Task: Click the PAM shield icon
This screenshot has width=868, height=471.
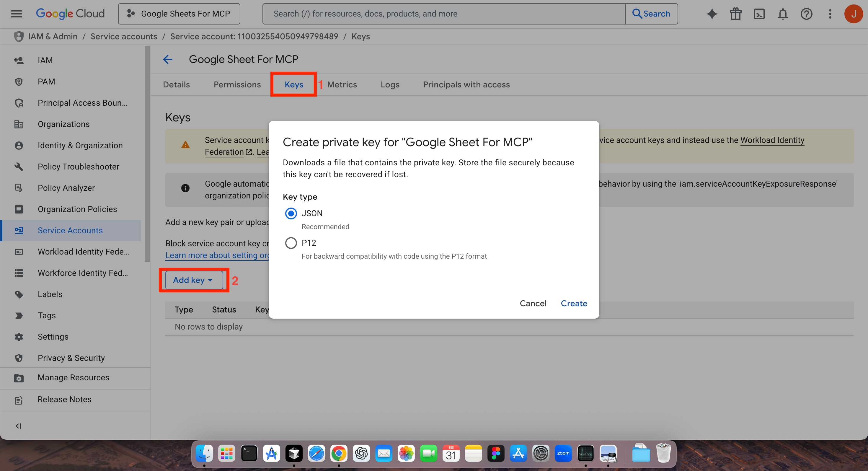Action: pos(19,82)
